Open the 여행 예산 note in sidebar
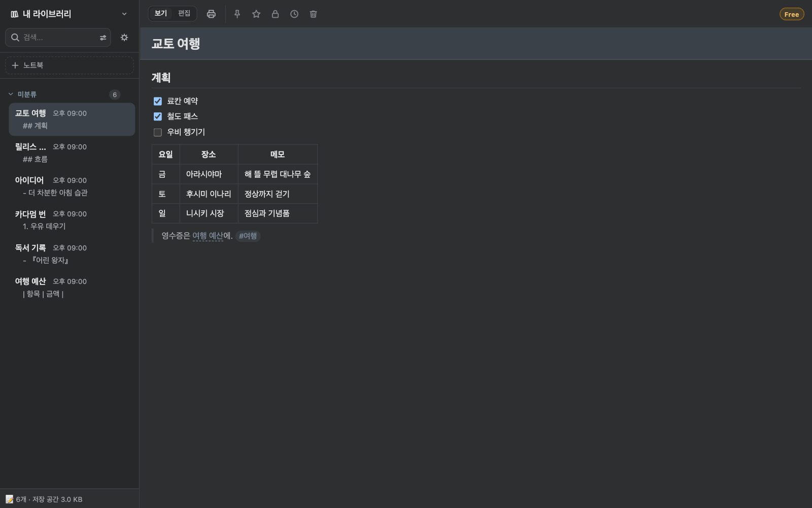This screenshot has width=812, height=508. (72, 288)
